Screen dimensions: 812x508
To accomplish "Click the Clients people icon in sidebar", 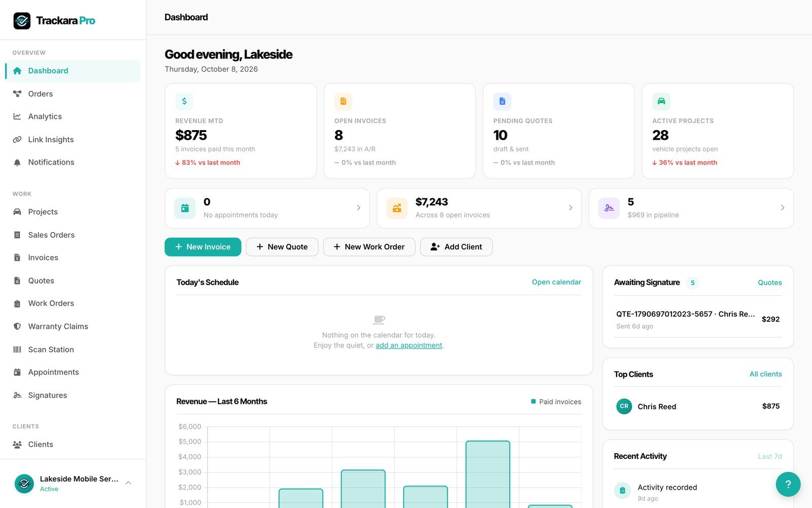I will click(17, 444).
